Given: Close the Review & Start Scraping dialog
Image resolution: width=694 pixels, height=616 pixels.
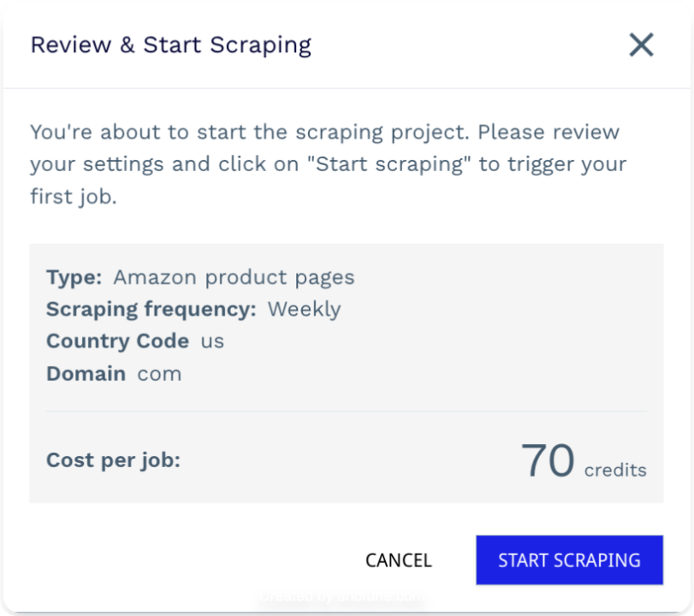Looking at the screenshot, I should (641, 44).
